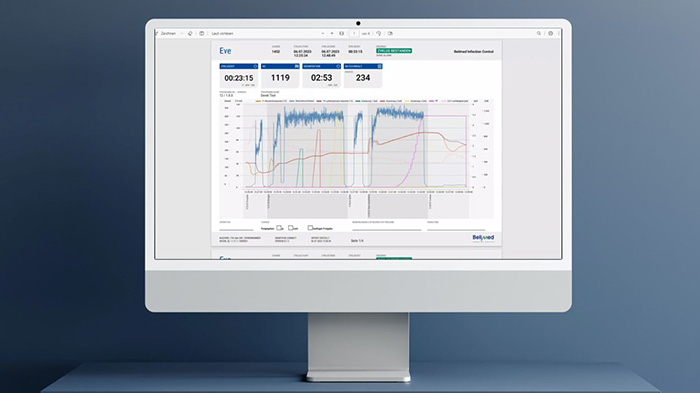Click the icon on Batch Result card
The image size is (700, 393).
(379, 66)
